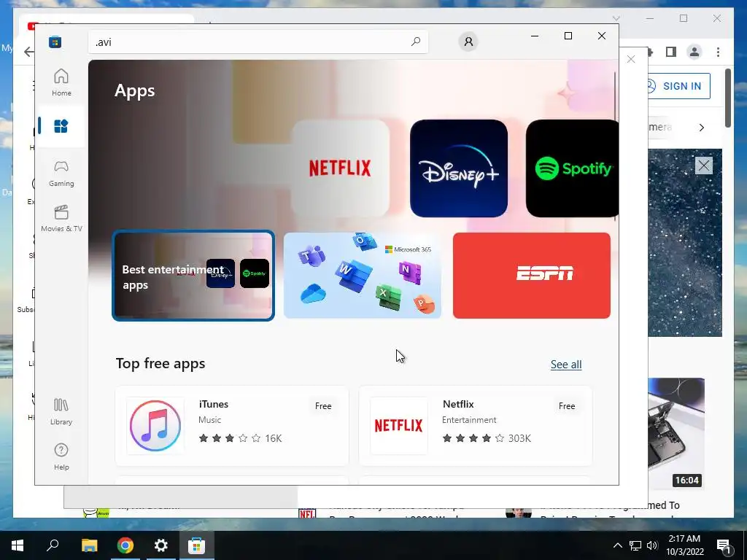Open the network icon in system tray
This screenshot has width=747, height=560.
pos(635,545)
